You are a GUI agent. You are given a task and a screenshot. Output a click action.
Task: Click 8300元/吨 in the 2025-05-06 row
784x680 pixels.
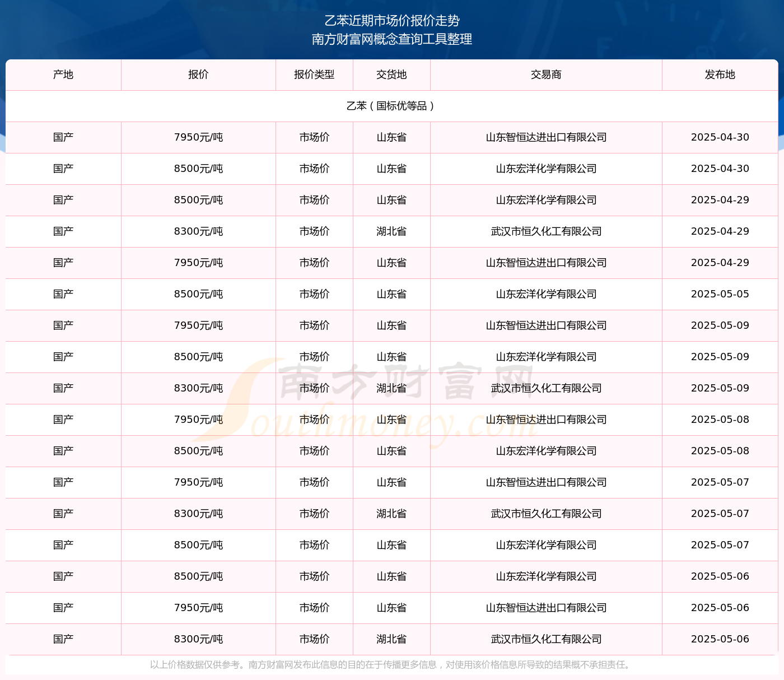[x=198, y=639]
